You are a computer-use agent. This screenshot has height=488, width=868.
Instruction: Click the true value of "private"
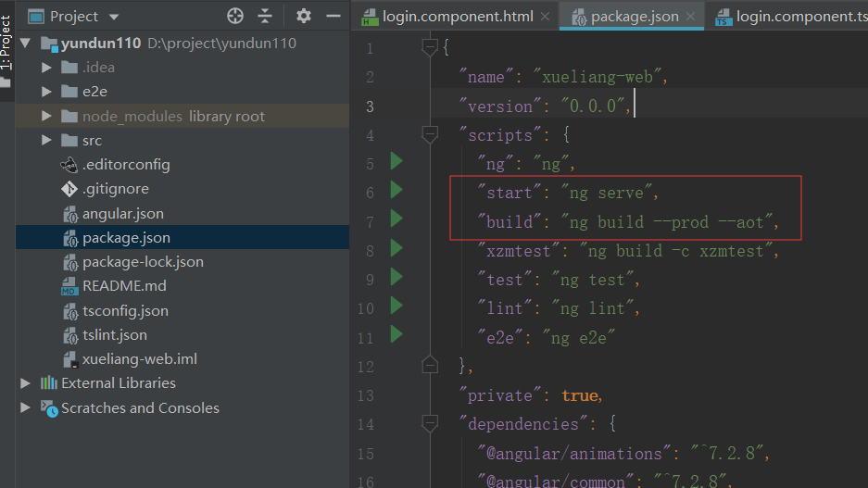(x=580, y=395)
